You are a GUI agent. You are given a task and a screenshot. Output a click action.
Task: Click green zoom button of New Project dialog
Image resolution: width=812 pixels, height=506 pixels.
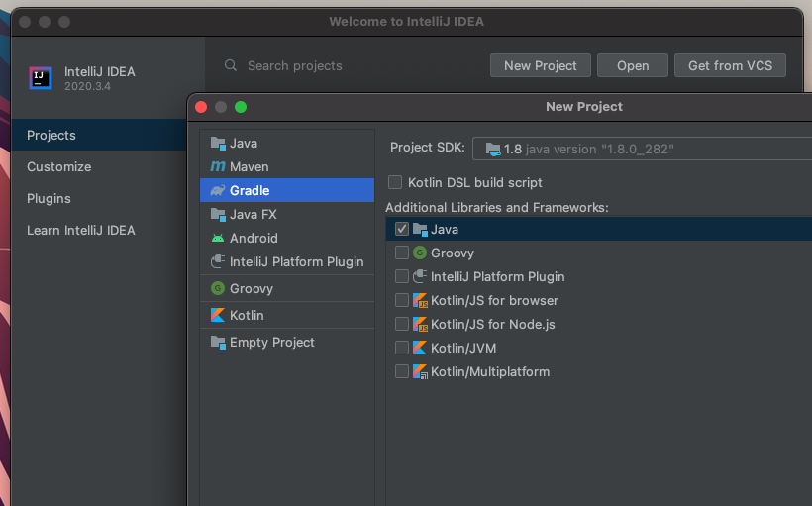click(x=241, y=107)
